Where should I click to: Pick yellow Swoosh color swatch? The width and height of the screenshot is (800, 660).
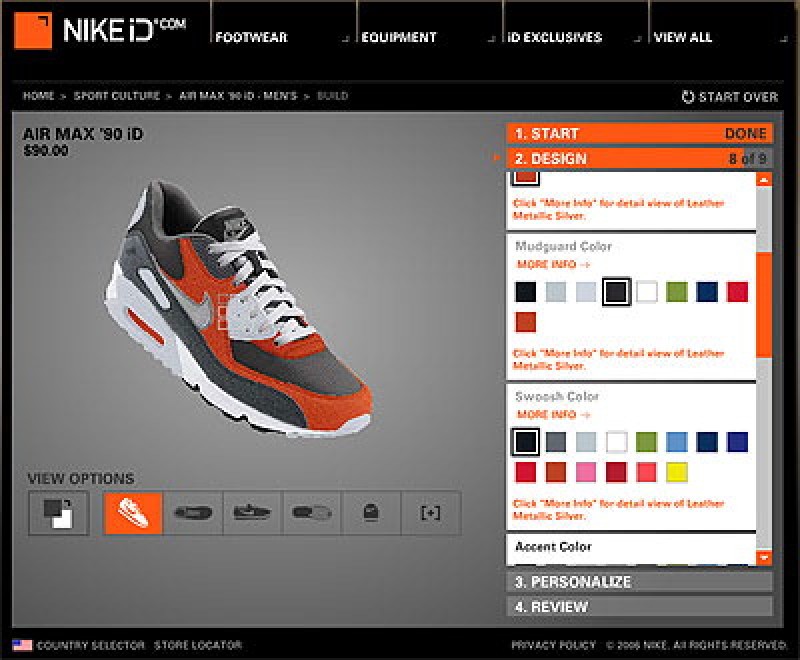[677, 472]
